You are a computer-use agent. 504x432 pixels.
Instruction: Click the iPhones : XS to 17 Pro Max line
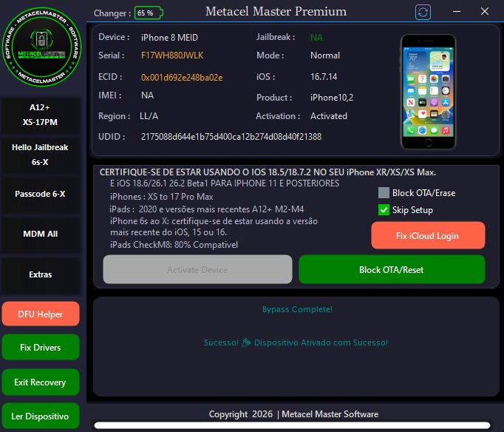(161, 197)
